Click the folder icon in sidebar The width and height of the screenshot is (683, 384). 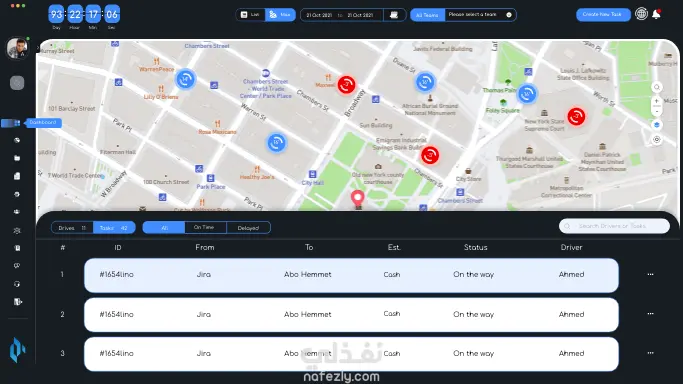pyautogui.click(x=17, y=158)
